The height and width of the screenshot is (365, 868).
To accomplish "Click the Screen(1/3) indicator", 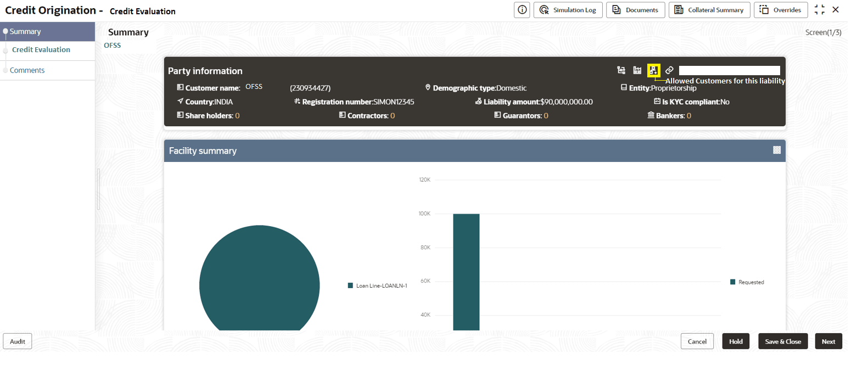I will point(823,32).
